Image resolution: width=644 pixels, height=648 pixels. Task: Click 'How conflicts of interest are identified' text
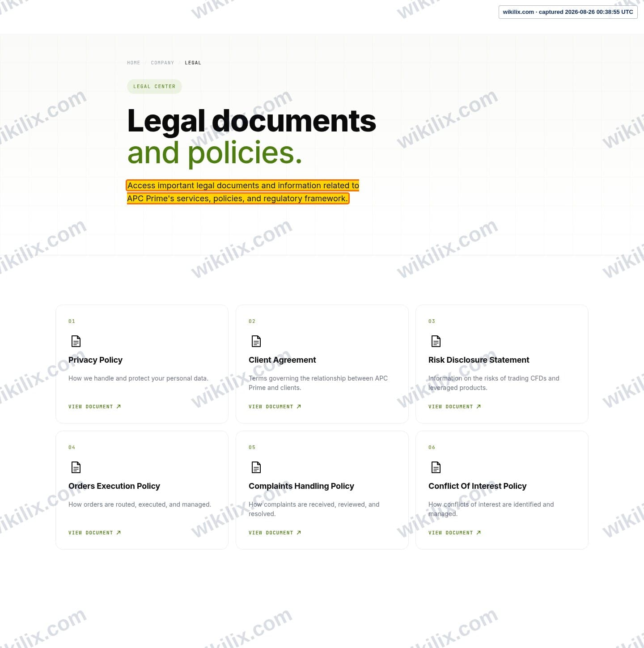point(491,509)
